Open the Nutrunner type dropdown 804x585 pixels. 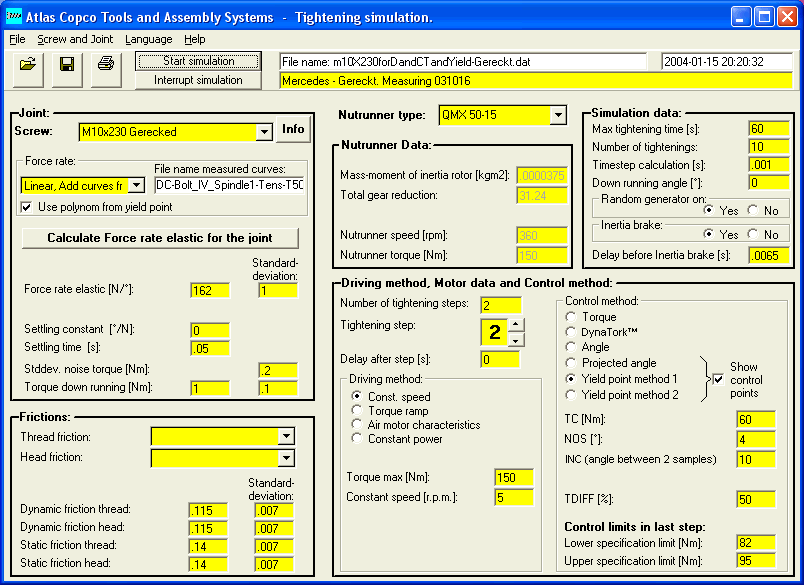coord(558,116)
